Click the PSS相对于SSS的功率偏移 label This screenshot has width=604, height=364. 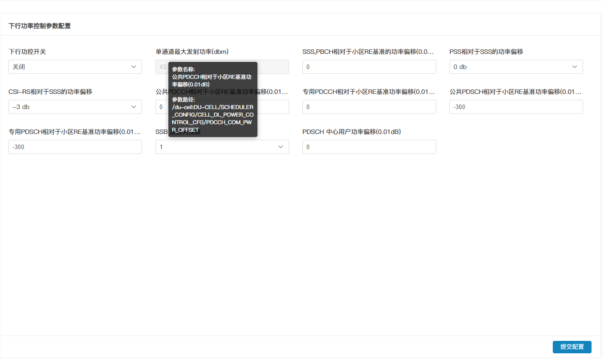point(486,52)
